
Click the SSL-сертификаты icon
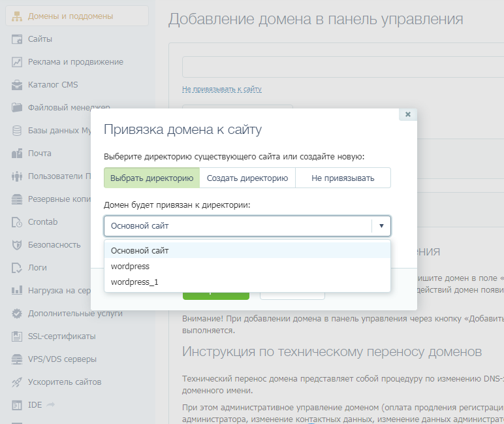pos(17,336)
